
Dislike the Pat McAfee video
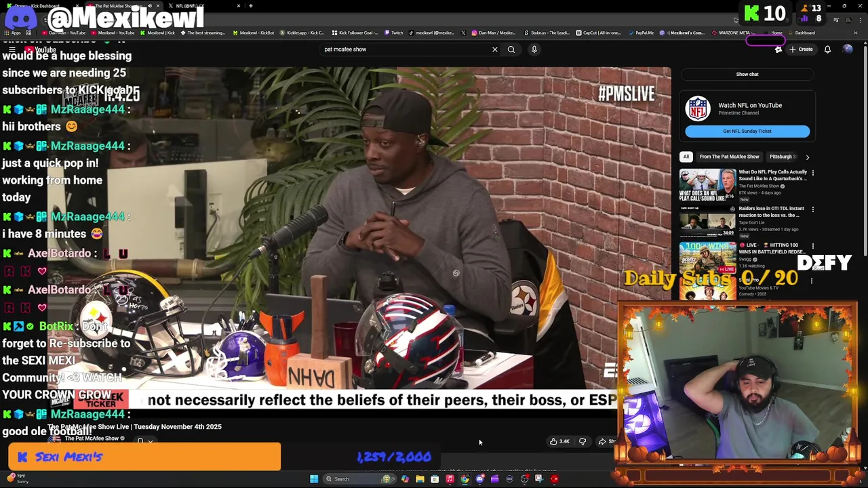coord(583,442)
